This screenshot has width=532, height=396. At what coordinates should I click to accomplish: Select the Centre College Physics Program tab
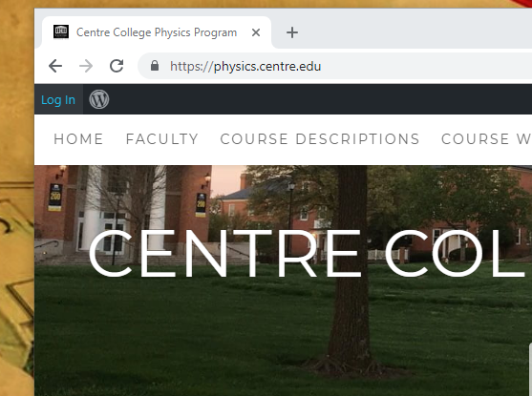coord(157,32)
